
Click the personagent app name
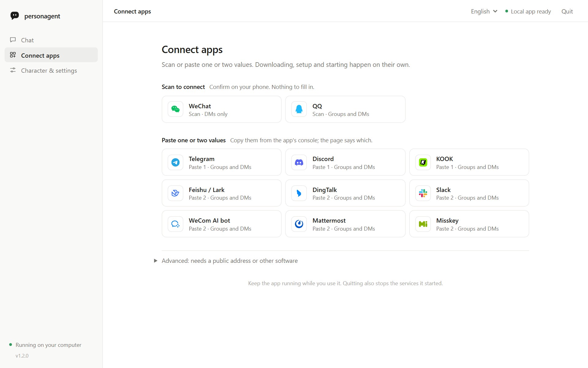(x=42, y=16)
